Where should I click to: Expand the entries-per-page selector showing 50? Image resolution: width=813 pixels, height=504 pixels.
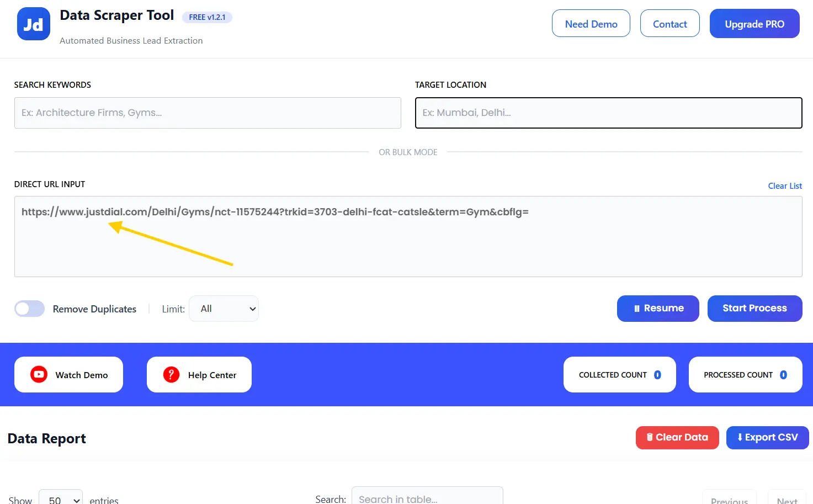coord(60,498)
